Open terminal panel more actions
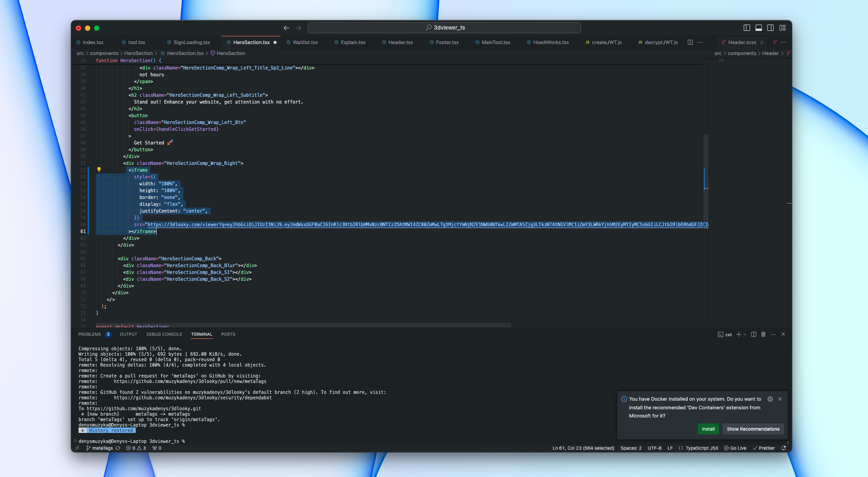Image resolution: width=868 pixels, height=477 pixels. (773, 334)
